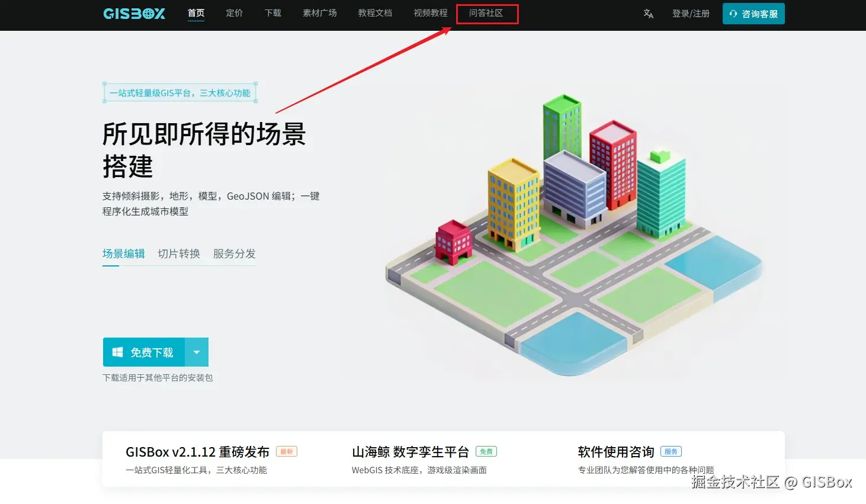Open the 素材广场 nav item
The image size is (866, 504).
[x=320, y=13]
